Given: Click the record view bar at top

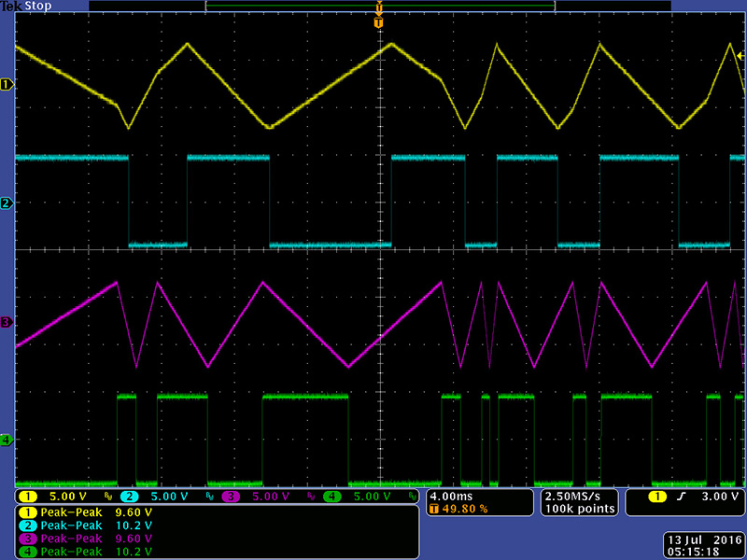Looking at the screenshot, I should 378,7.
